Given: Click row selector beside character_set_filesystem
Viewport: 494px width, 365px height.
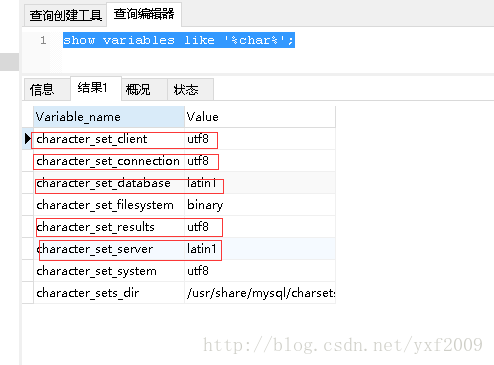Looking at the screenshot, I should tap(28, 205).
